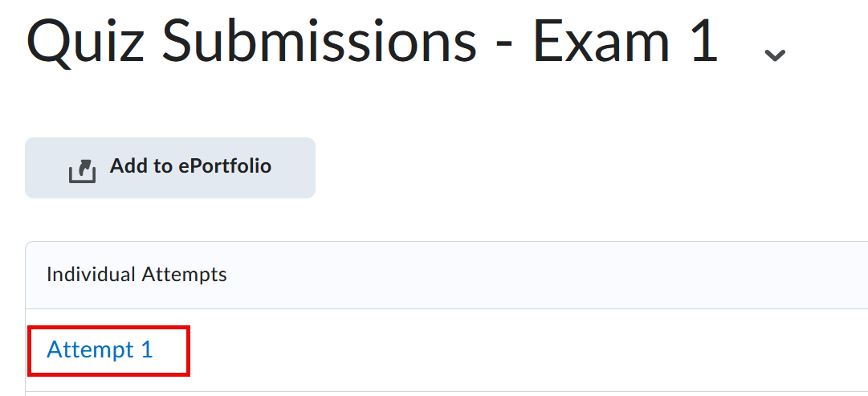Open the Attempt 1 link
Screen dimensions: 868x396
(100, 350)
